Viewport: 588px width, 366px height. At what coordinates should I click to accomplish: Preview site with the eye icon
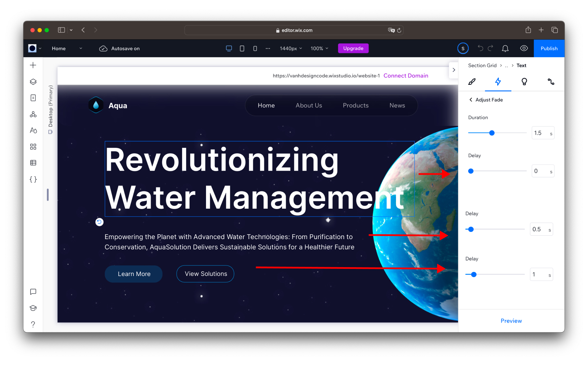(524, 48)
